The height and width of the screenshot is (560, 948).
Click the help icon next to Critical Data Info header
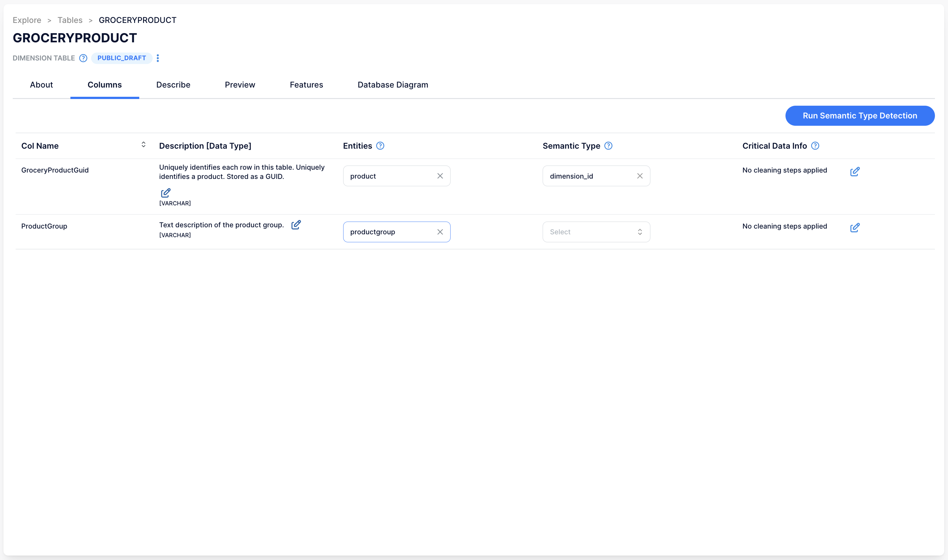point(817,145)
